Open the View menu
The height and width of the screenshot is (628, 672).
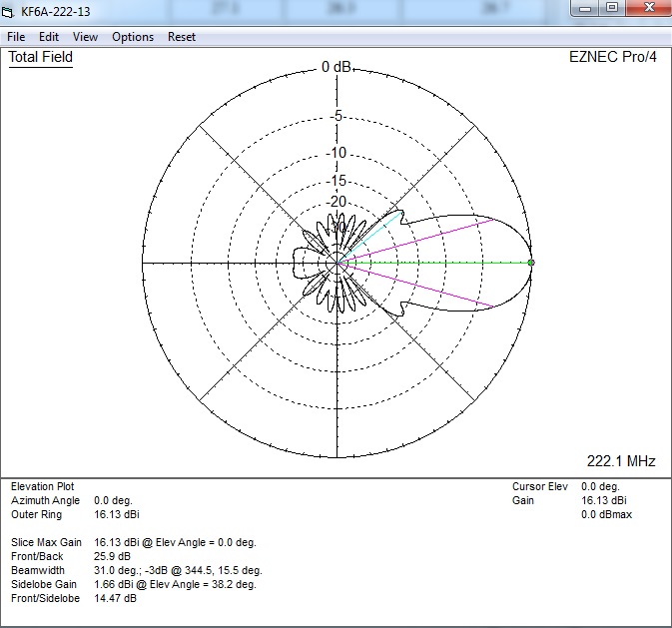(86, 37)
